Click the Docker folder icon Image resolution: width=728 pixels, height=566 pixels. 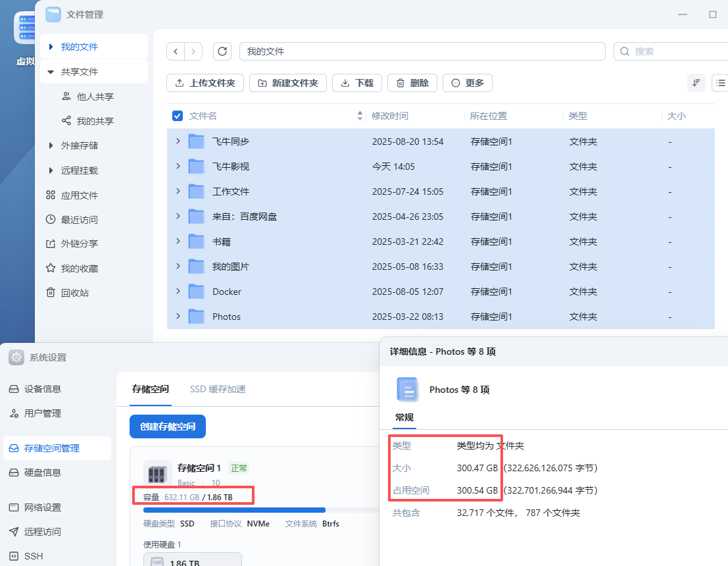(x=197, y=292)
